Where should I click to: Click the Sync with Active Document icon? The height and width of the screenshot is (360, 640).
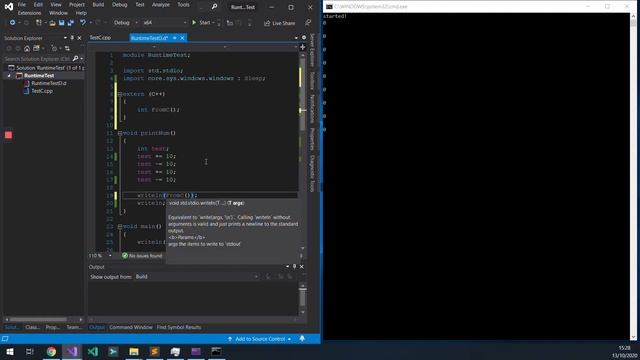click(67, 48)
